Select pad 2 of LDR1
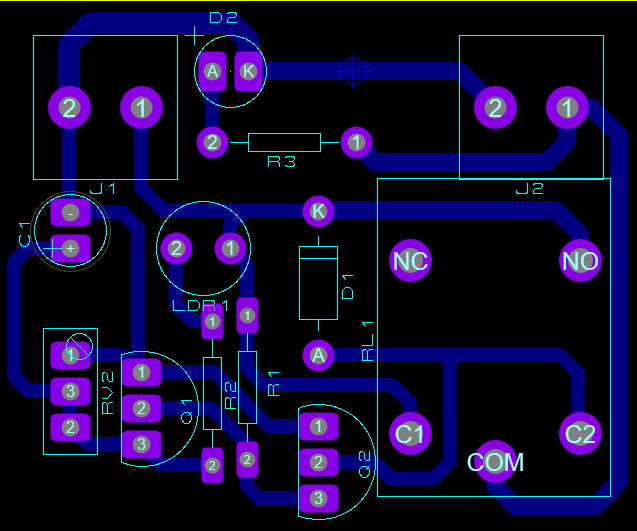This screenshot has width=637, height=531. click(176, 248)
